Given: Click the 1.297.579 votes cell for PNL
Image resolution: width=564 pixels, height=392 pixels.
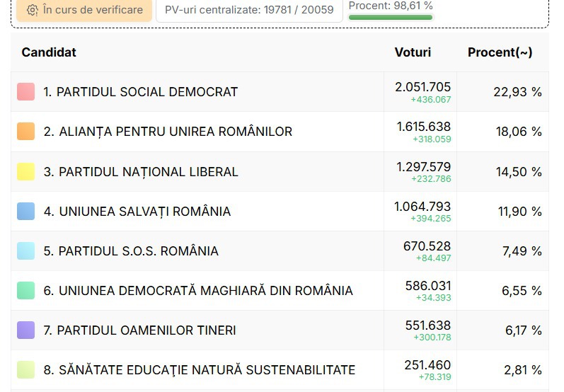Looking at the screenshot, I should [x=420, y=171].
